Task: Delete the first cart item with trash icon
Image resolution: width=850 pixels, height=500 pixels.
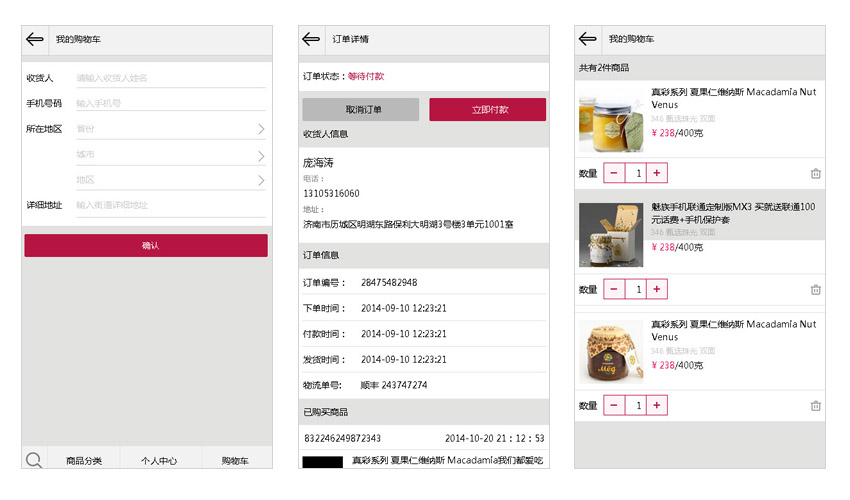Action: click(815, 174)
